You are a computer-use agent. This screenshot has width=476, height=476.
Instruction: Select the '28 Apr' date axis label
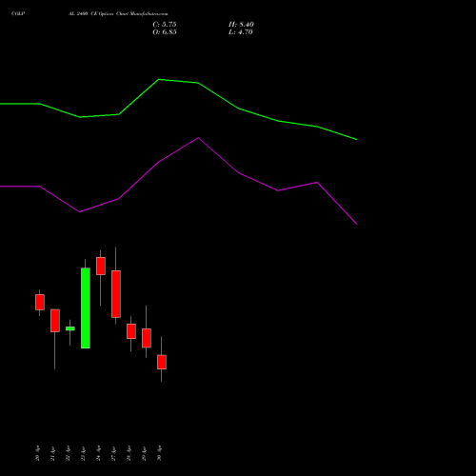pos(129,453)
